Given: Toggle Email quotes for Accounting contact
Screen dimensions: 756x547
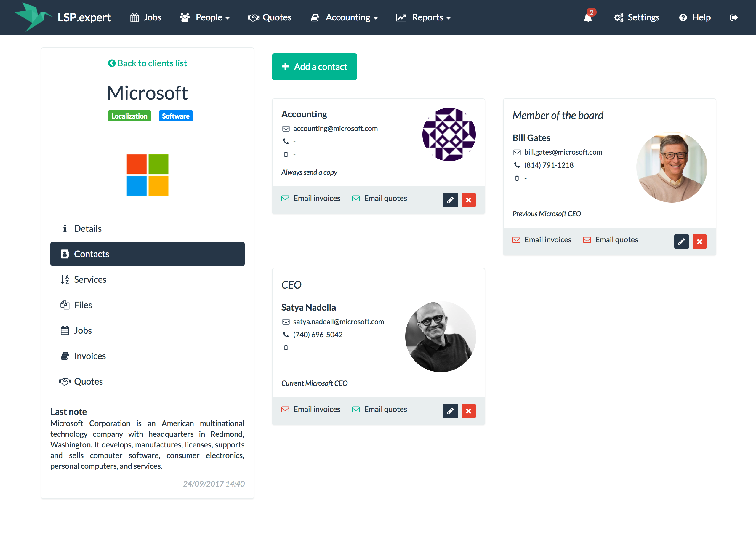Looking at the screenshot, I should 379,198.
